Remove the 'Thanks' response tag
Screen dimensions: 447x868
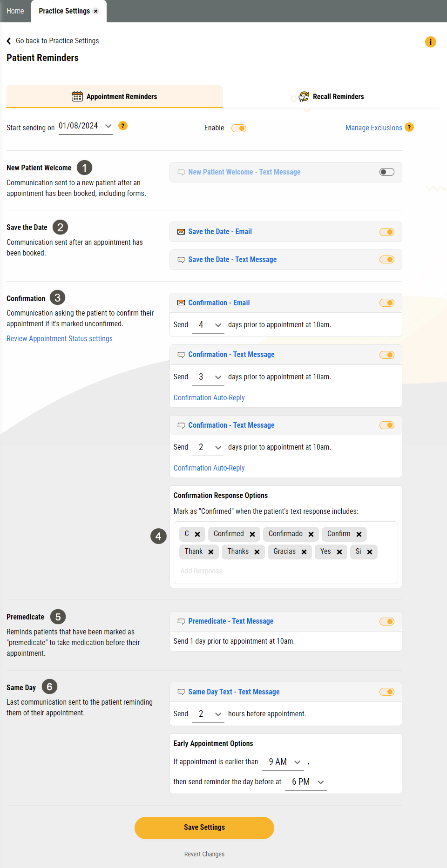tap(257, 552)
